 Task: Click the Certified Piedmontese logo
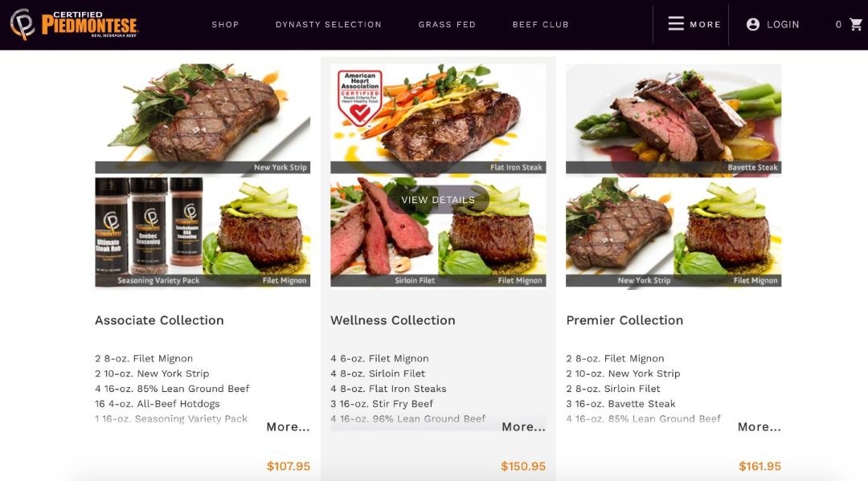coord(74,24)
